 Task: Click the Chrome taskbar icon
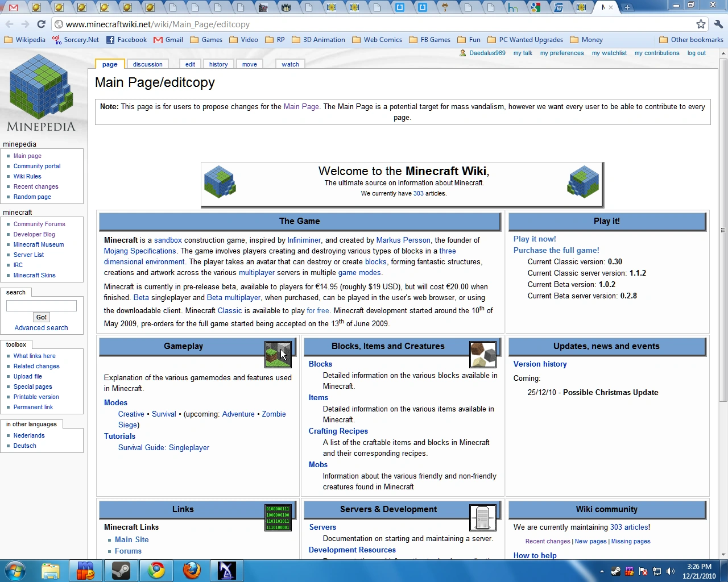click(x=156, y=570)
